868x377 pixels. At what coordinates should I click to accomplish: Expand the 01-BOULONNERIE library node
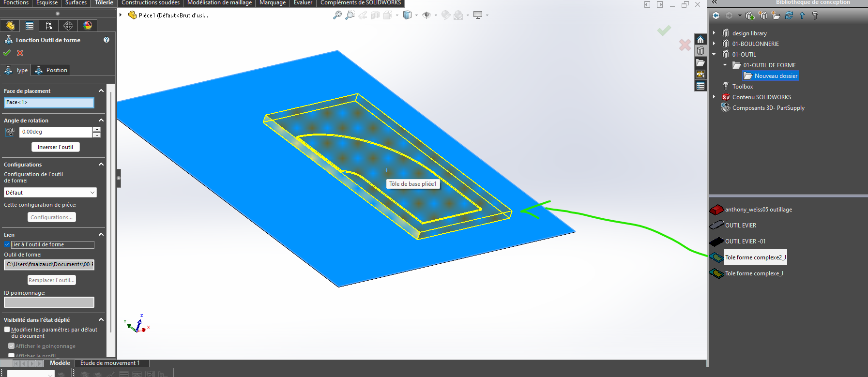(x=714, y=44)
